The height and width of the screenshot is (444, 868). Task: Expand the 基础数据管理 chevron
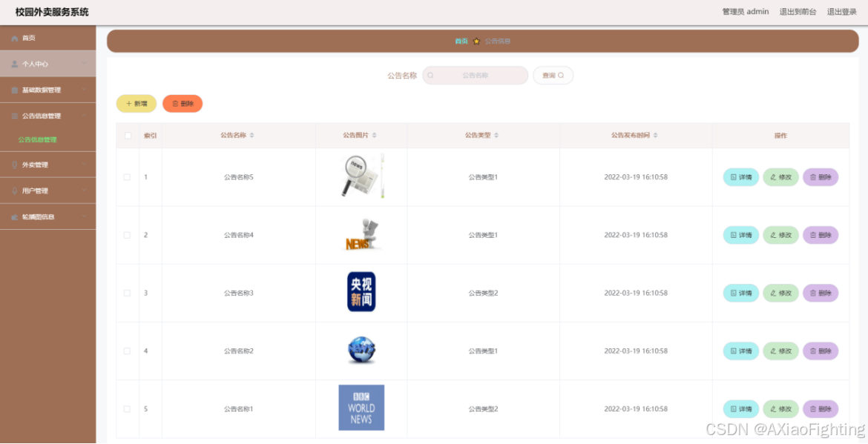click(x=84, y=90)
